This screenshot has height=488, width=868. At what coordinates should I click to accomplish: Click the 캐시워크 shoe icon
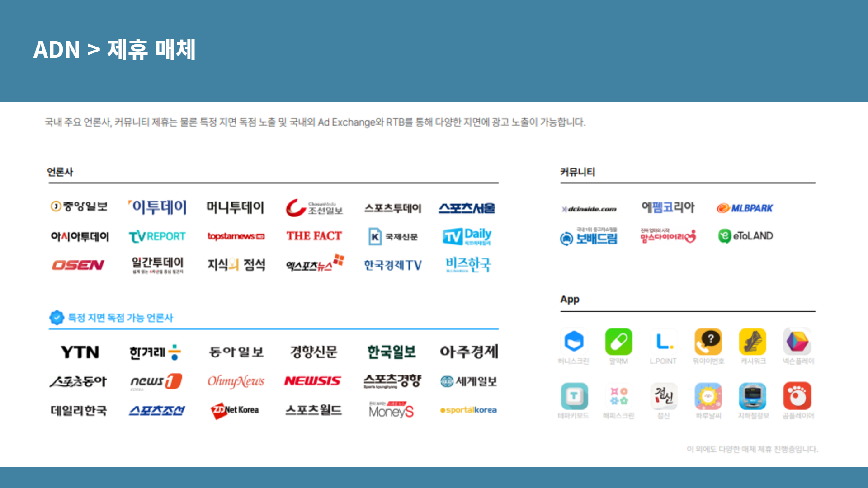click(753, 342)
